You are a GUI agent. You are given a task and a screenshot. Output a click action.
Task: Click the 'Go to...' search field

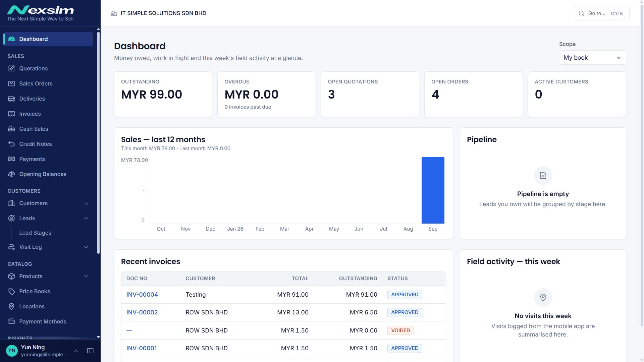coord(601,13)
